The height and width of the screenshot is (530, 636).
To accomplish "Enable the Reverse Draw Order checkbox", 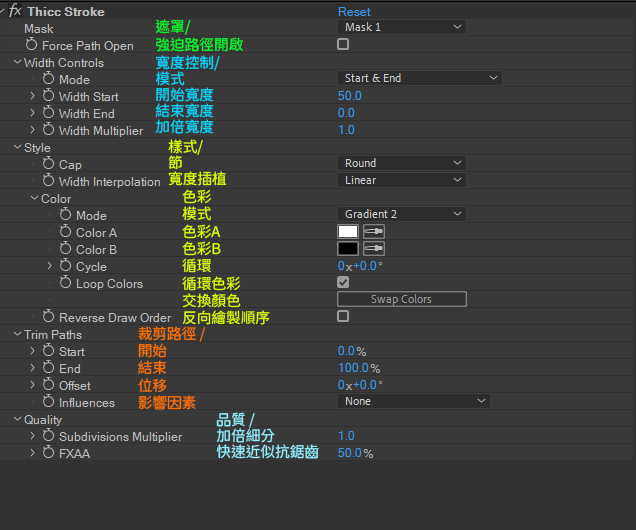I will click(x=343, y=316).
